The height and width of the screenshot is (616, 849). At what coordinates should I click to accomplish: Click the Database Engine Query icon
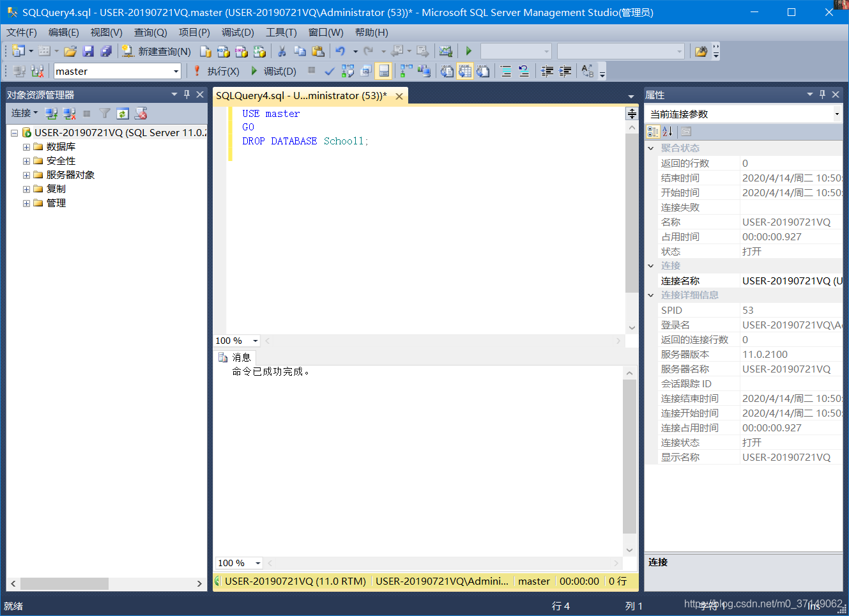point(205,51)
